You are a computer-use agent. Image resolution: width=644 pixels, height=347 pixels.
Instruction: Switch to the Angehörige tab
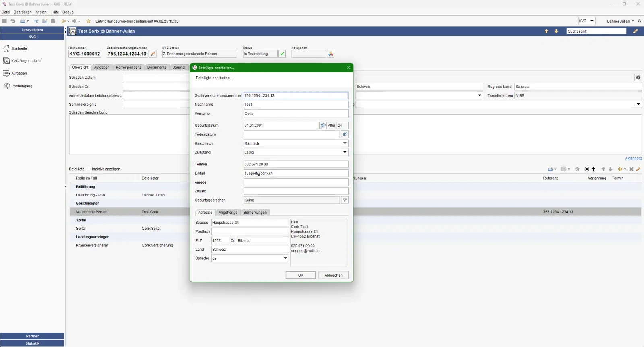click(x=228, y=213)
